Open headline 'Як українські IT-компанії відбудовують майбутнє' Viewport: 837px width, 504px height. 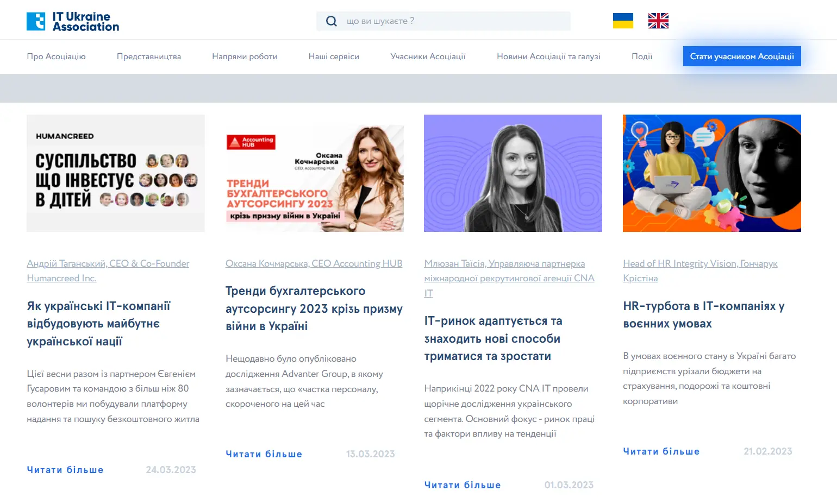(99, 324)
